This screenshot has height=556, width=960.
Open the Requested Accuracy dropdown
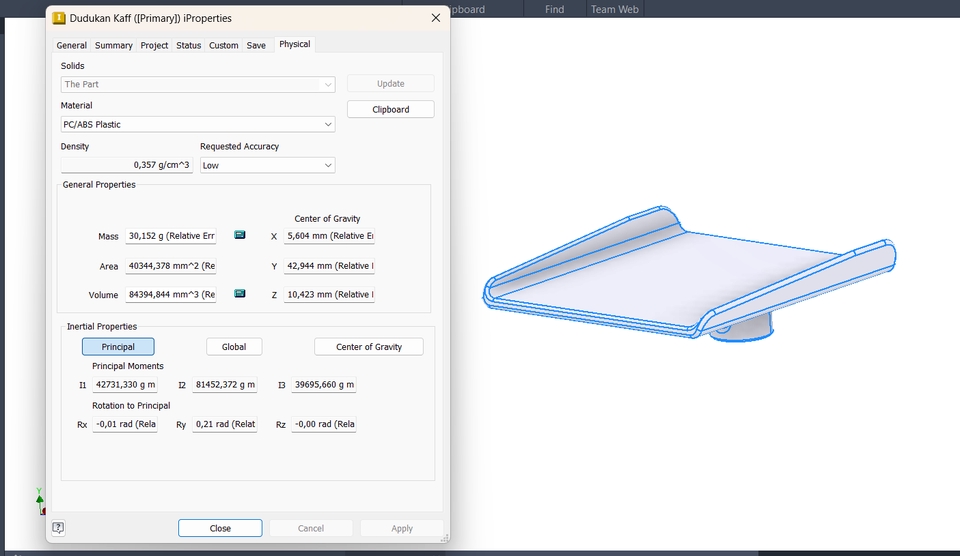pyautogui.click(x=268, y=165)
